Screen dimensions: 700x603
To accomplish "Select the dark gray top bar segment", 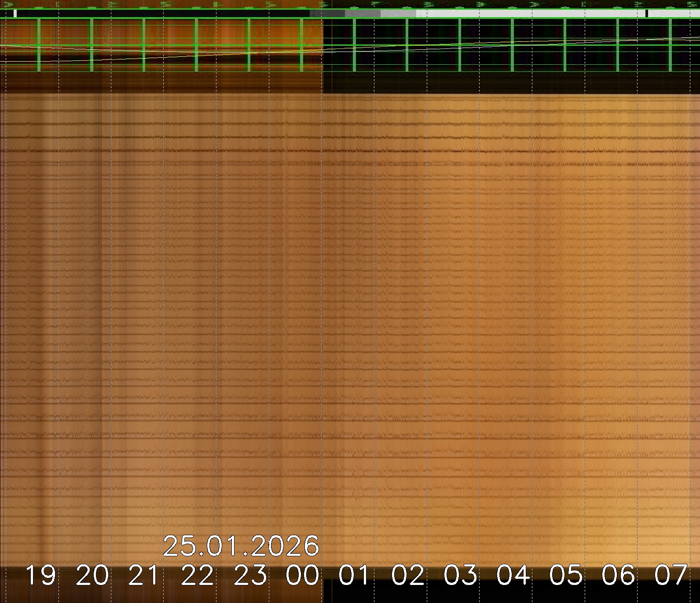I will tap(327, 14).
